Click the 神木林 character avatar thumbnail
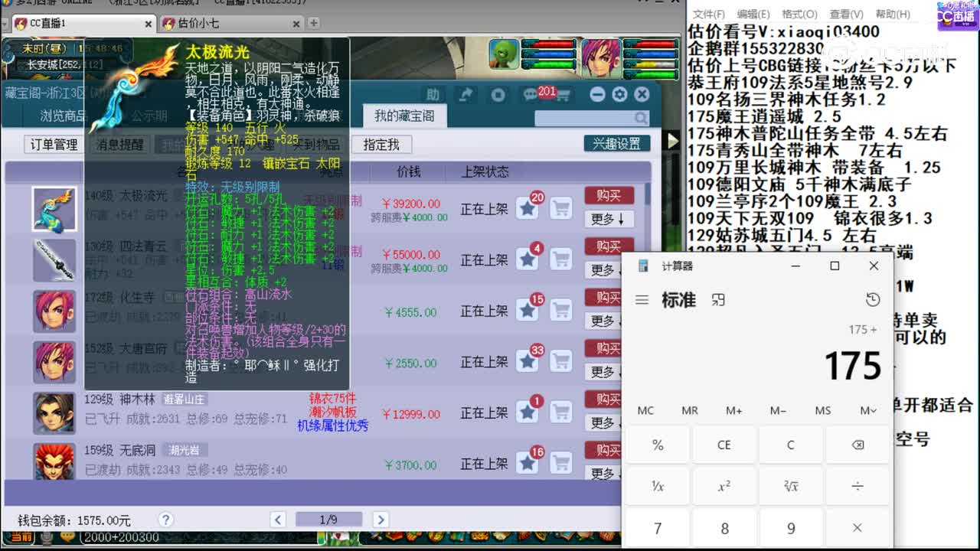 tap(54, 412)
